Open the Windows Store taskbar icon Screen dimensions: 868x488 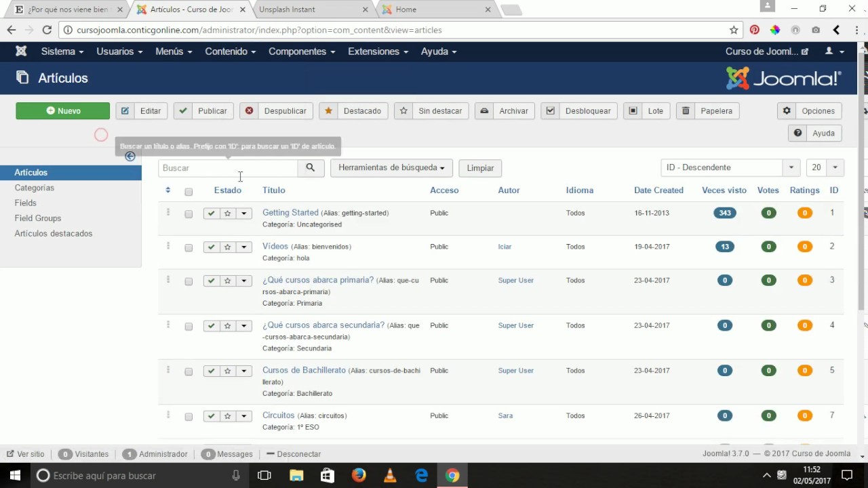[x=328, y=475]
